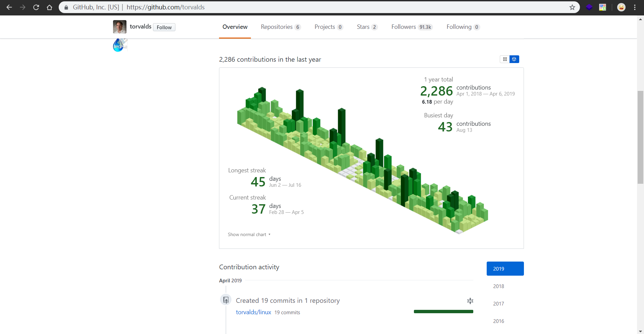Follow the torvalds user

[164, 27]
